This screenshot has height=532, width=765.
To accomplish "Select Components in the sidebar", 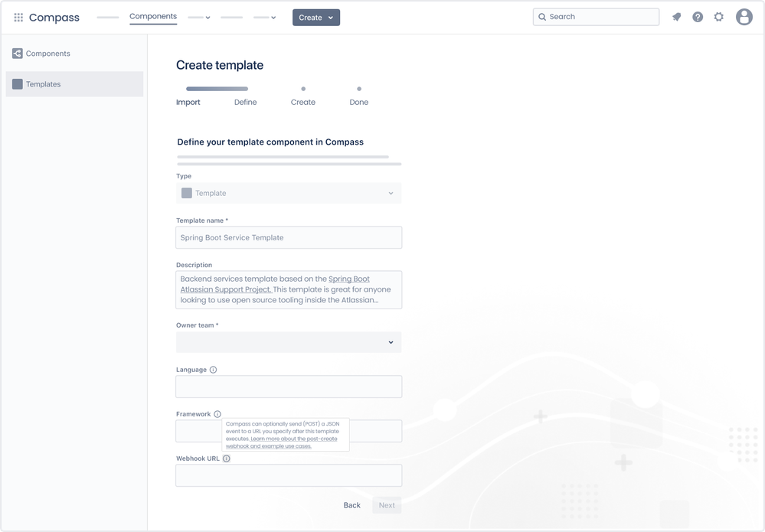I will tap(74, 54).
